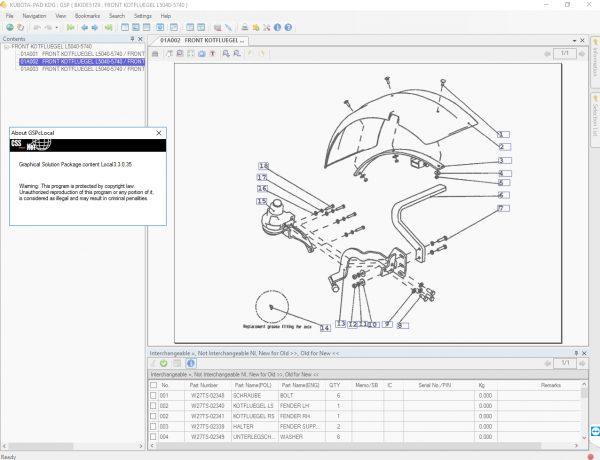Click the crossed tools icon in toolbar
Screen dimensions: 600x460
coord(267,27)
